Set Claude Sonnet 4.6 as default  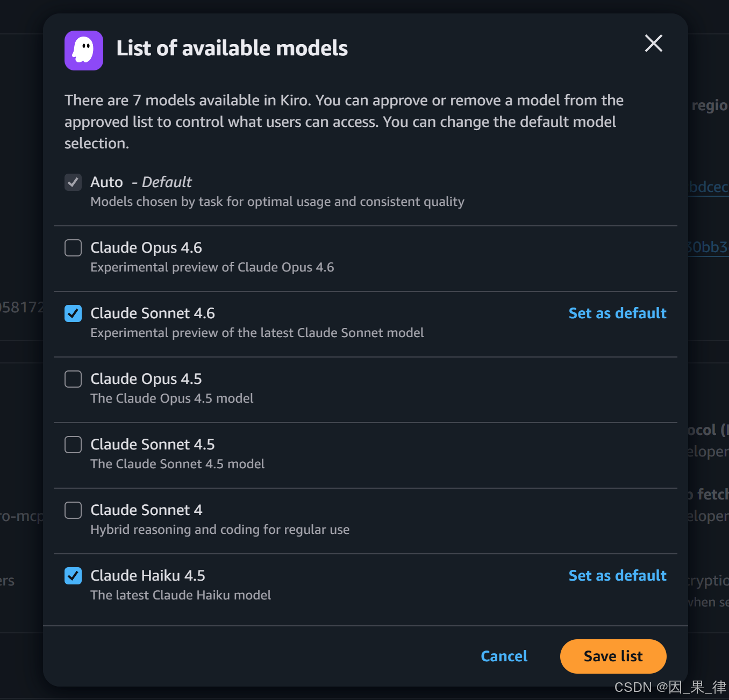click(x=617, y=313)
